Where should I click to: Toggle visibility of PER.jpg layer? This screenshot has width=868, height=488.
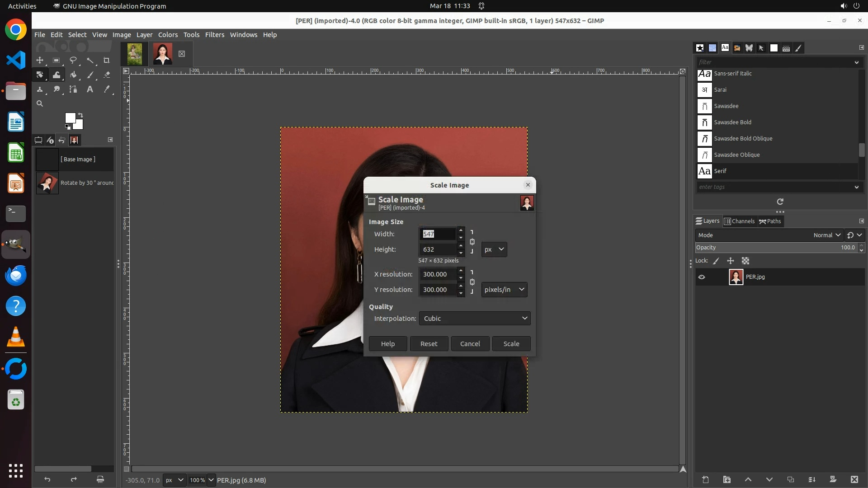click(x=702, y=277)
